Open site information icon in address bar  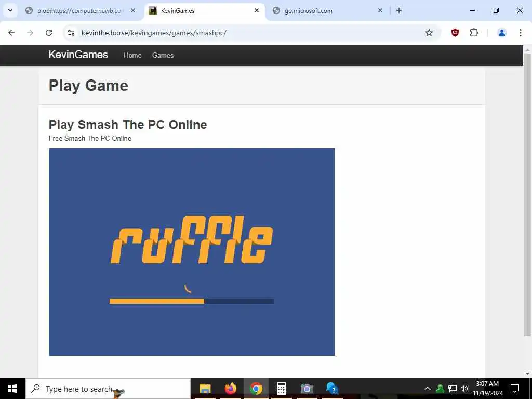coord(71,33)
